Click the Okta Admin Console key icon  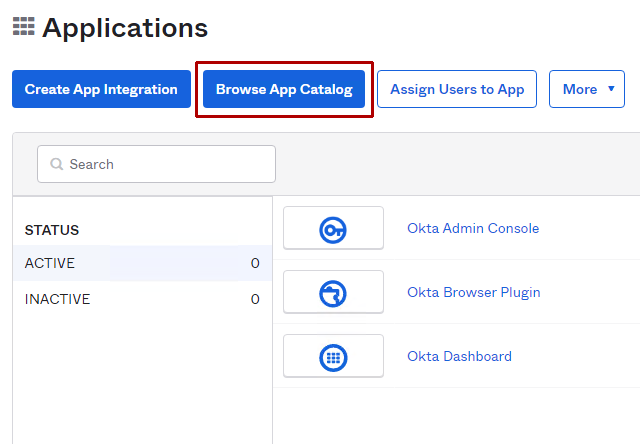333,229
